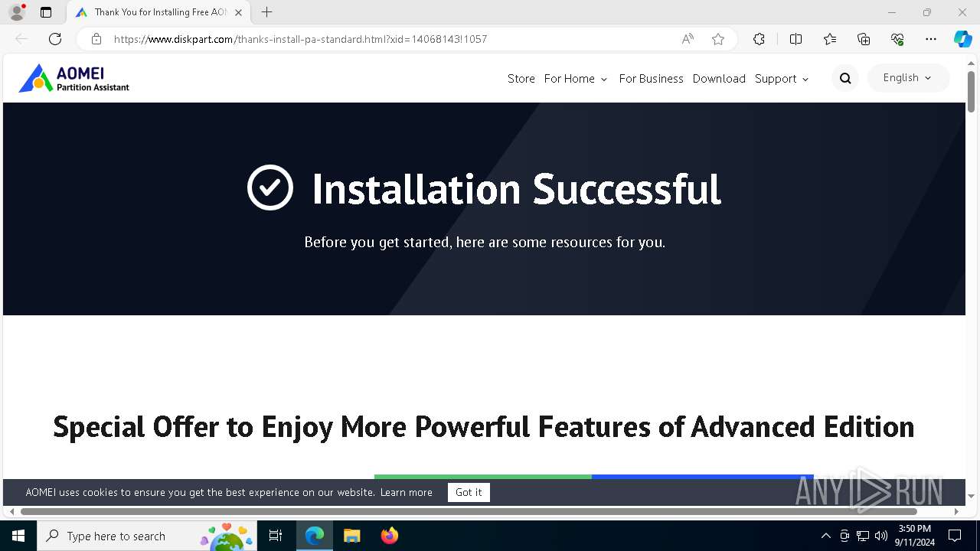Screen dimensions: 980x551
Task: Dismiss cookie notice with Got it
Action: 469,492
